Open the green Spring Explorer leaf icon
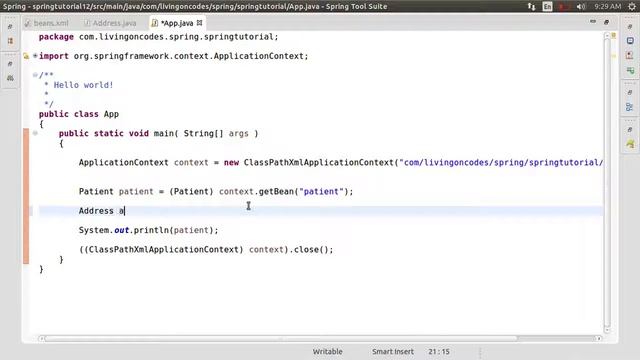This screenshot has height=360, width=640. pos(630,144)
